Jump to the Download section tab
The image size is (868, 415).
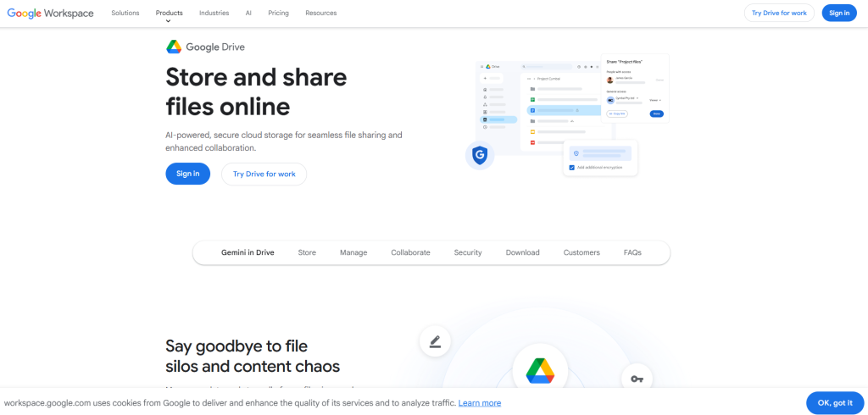[x=522, y=252]
